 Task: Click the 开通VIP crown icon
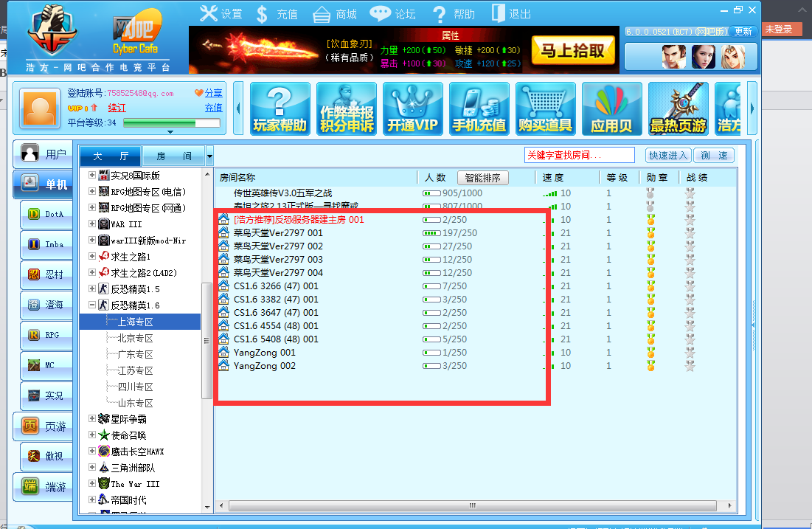(412, 108)
